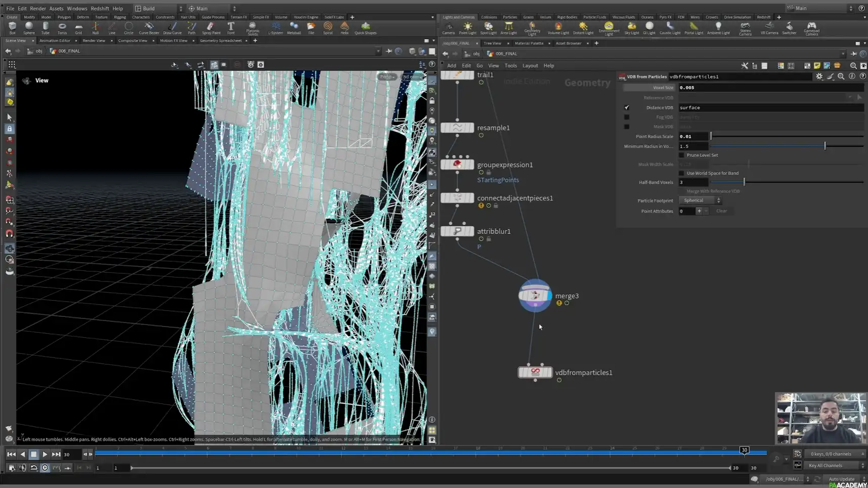Screen dimensions: 868x488
Task: Enable Use World Space for Band
Action: coord(682,173)
